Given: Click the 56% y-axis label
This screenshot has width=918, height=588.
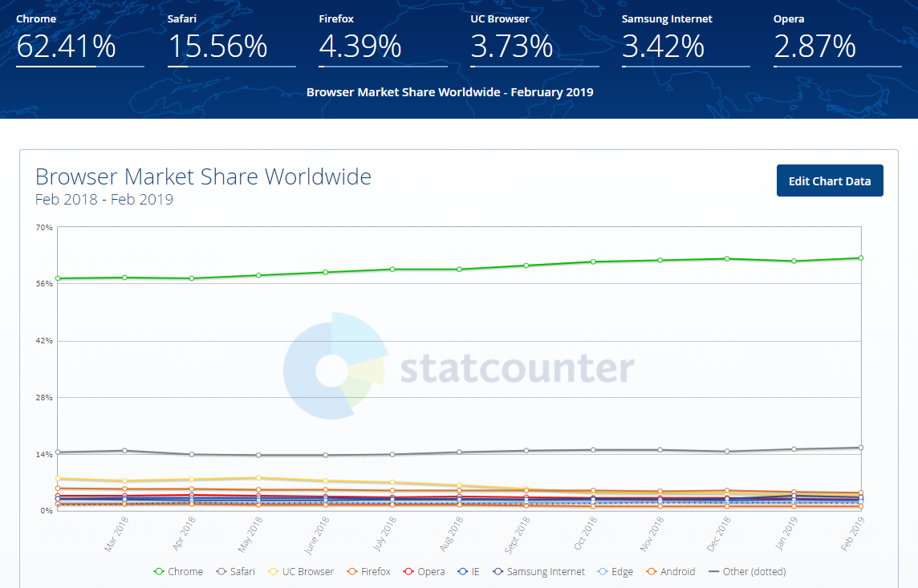Looking at the screenshot, I should pos(44,284).
